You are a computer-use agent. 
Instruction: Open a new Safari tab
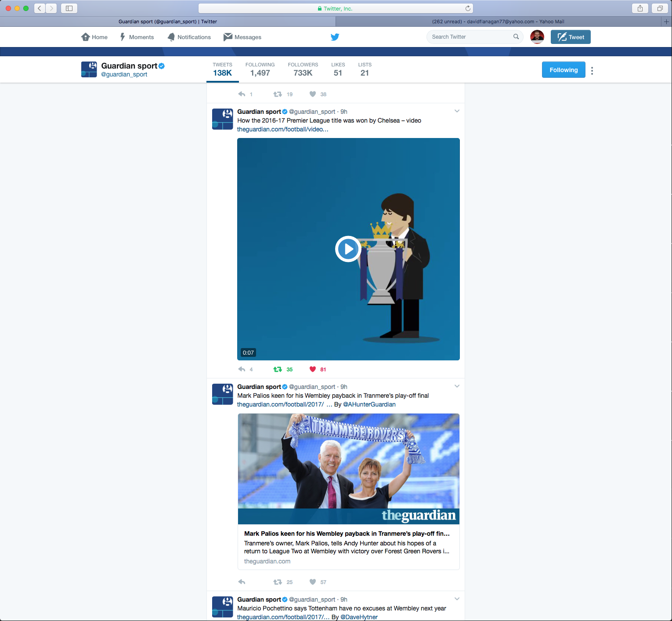(666, 22)
